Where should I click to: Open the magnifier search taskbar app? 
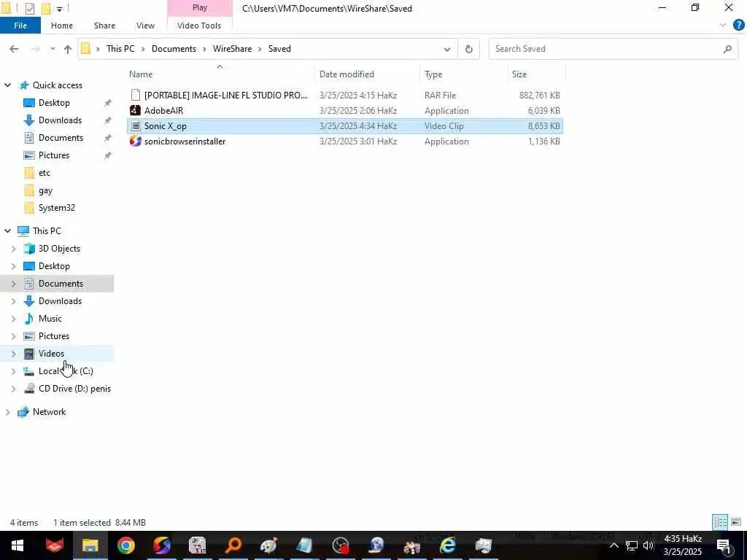(x=233, y=545)
